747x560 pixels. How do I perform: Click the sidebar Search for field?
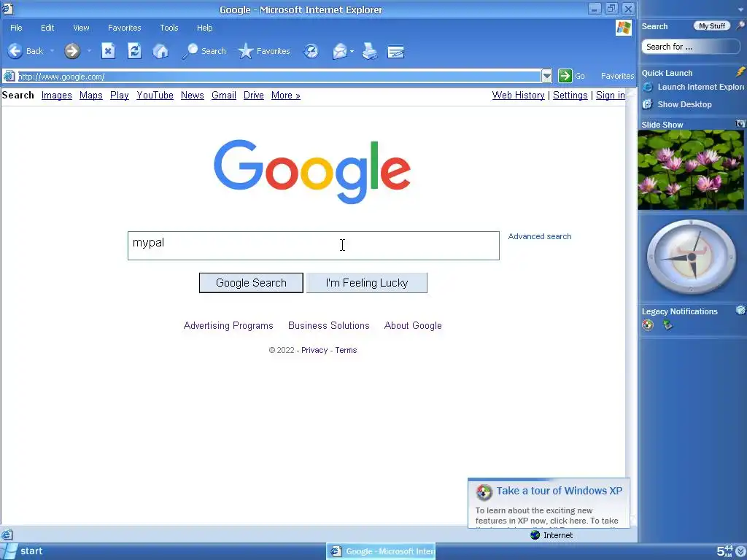(x=691, y=47)
